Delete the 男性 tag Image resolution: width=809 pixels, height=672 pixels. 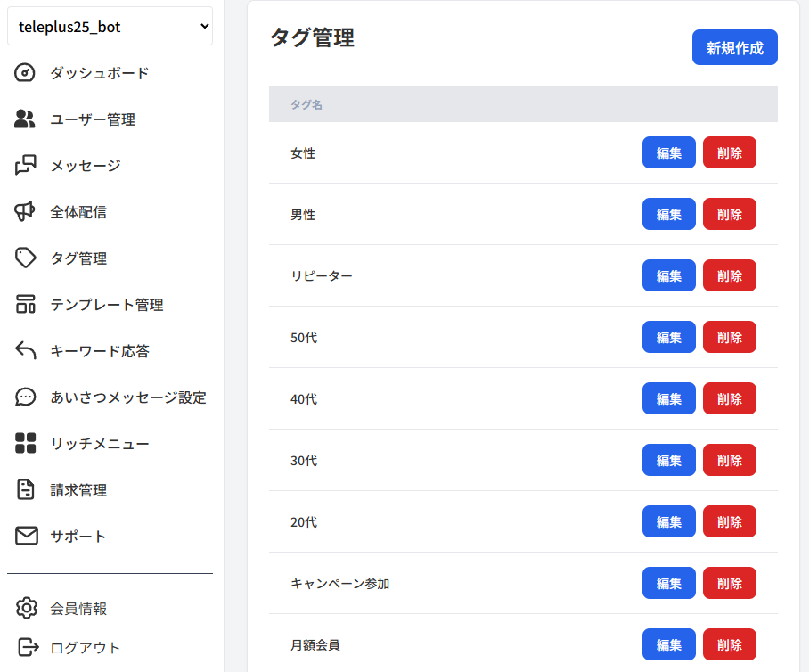[x=730, y=214]
